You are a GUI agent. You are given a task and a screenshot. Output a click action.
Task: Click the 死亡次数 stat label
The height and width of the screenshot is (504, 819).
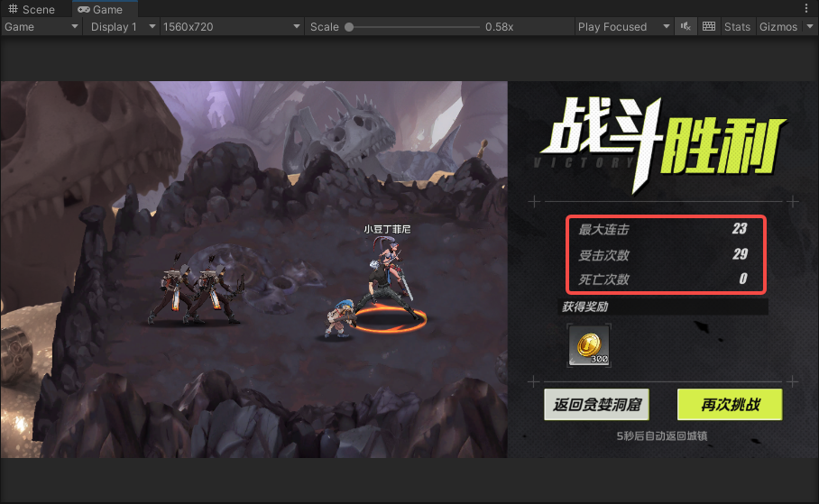pyautogui.click(x=603, y=279)
